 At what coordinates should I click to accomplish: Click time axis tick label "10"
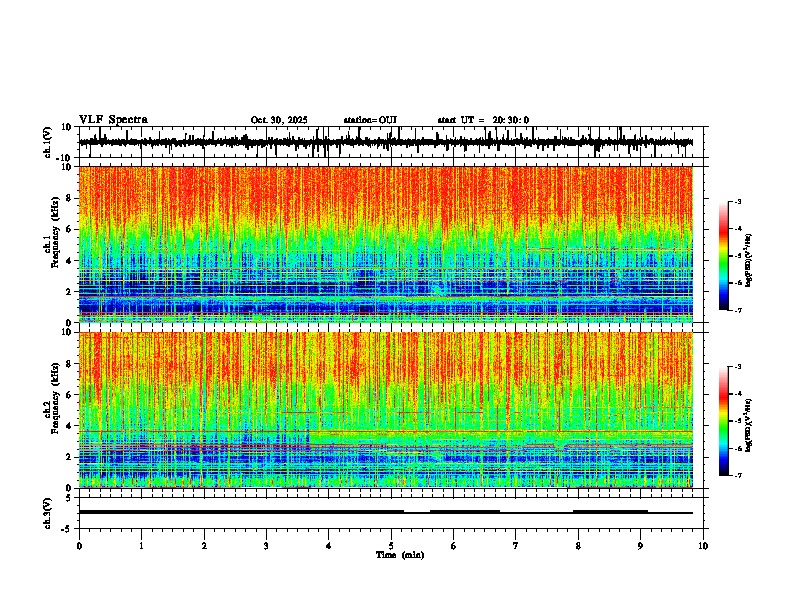coord(703,546)
